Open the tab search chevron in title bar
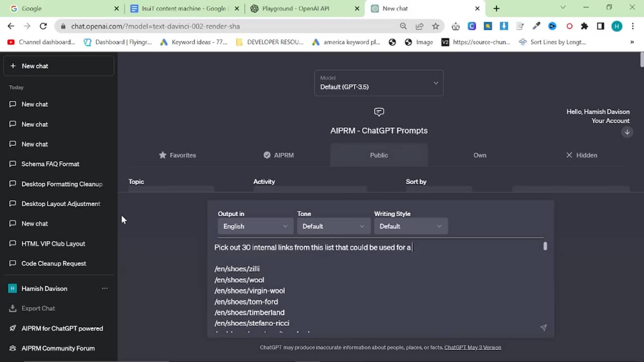The width and height of the screenshot is (644, 362). pyautogui.click(x=563, y=8)
